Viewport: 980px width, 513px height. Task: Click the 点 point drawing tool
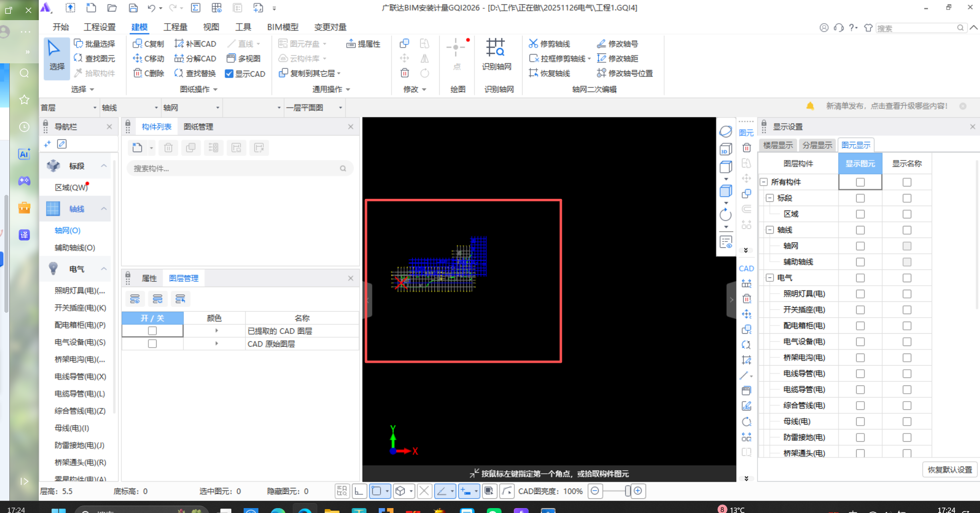click(x=457, y=54)
